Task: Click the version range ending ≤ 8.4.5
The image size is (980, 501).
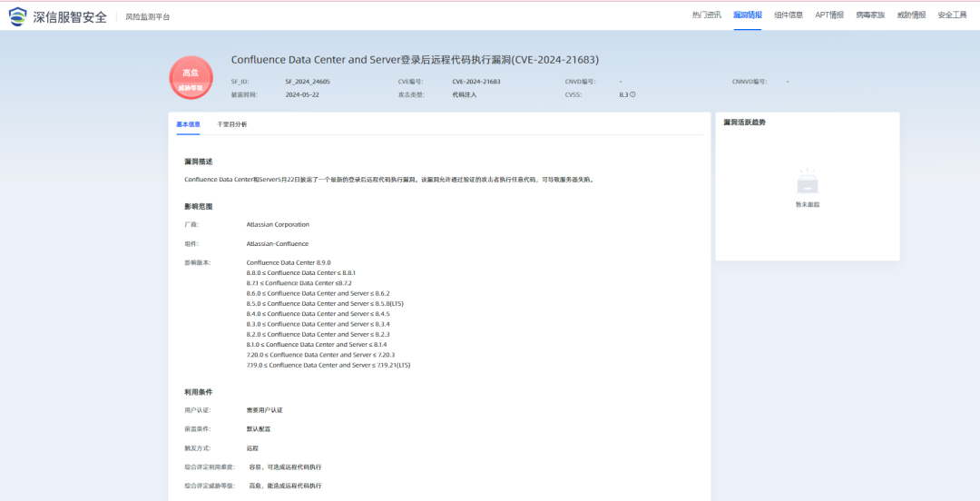Action: 318,314
